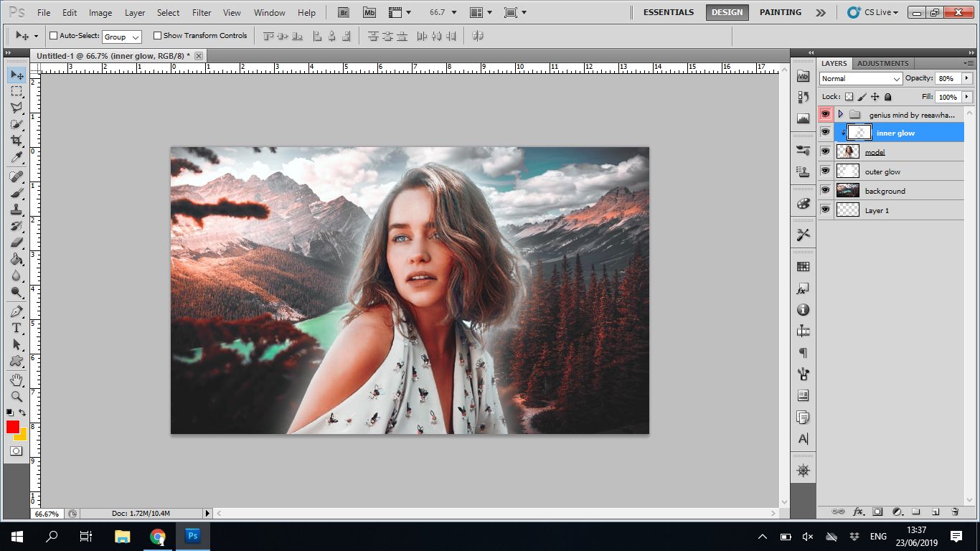Launch Adobe Bridge from the Br icon
This screenshot has height=551, width=980.
click(344, 12)
